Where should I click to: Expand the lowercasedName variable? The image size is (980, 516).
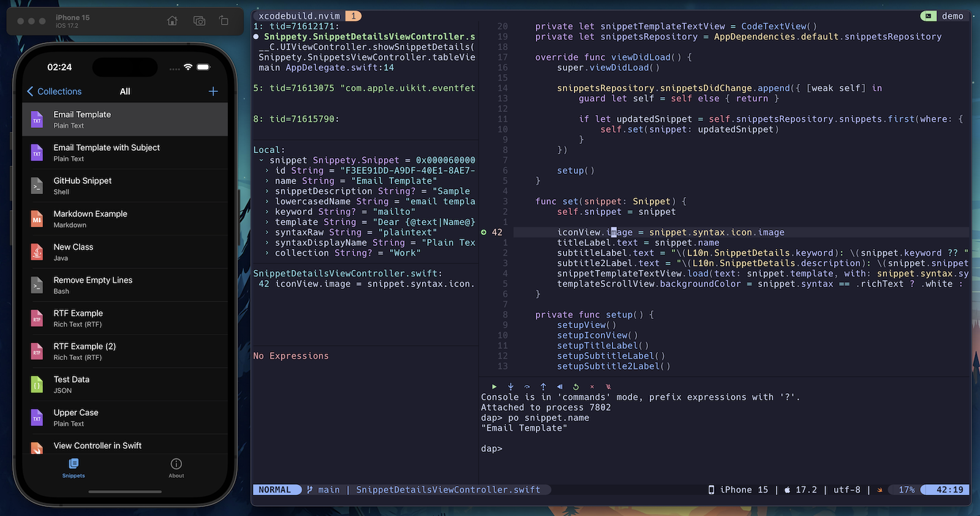(267, 201)
